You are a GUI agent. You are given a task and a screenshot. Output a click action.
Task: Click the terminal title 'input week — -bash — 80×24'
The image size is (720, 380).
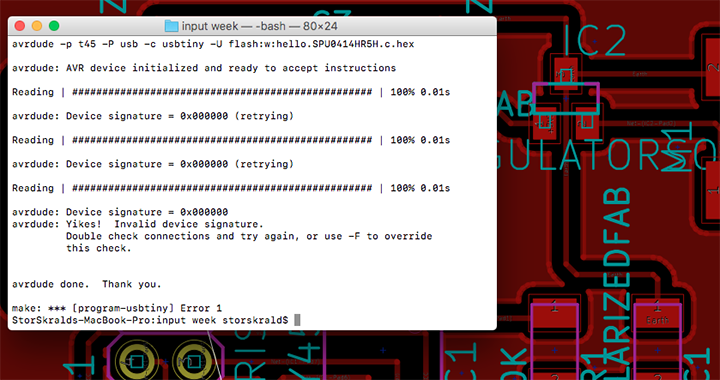click(x=259, y=26)
